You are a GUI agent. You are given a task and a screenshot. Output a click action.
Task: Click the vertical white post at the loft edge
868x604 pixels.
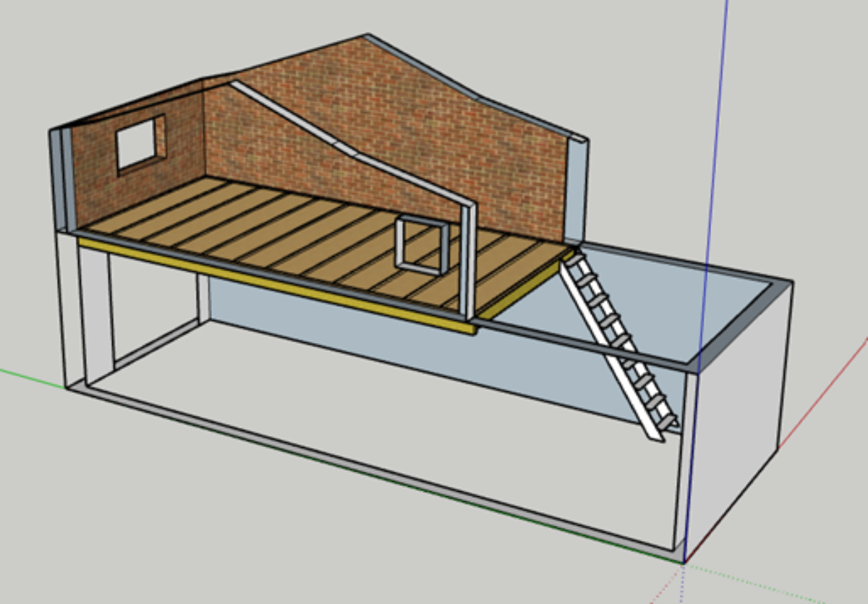coord(468,260)
